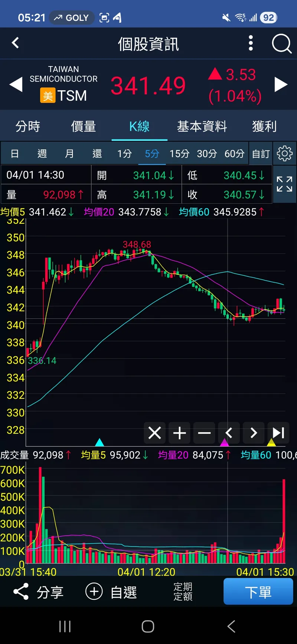Viewport: 297px width, 644px height.
Task: Open 定期定額 regular investment
Action: 183,592
